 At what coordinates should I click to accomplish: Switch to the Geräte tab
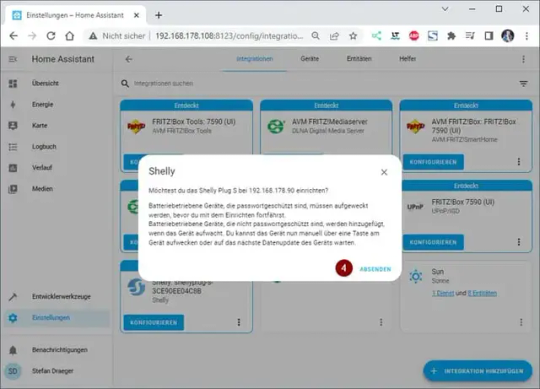[x=309, y=59]
